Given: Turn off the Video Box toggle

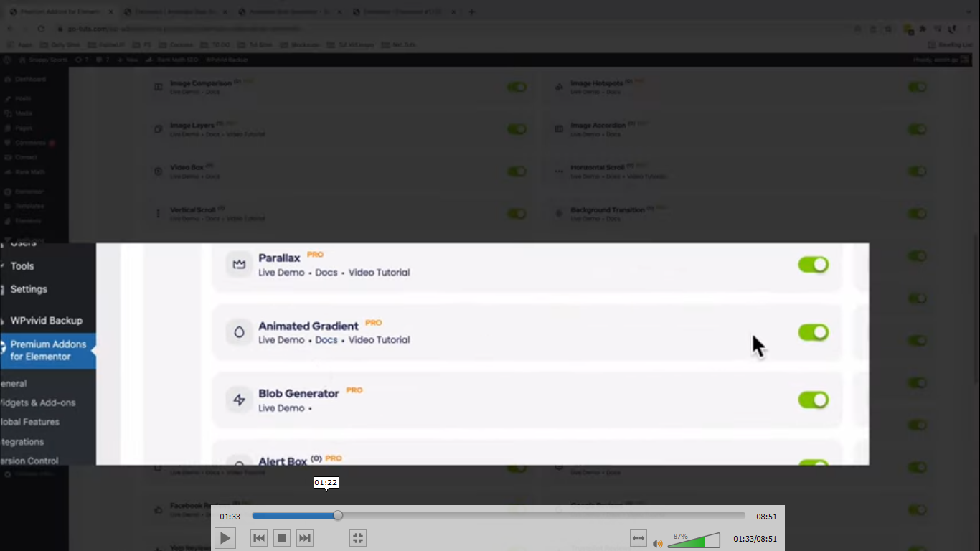Looking at the screenshot, I should [517, 171].
